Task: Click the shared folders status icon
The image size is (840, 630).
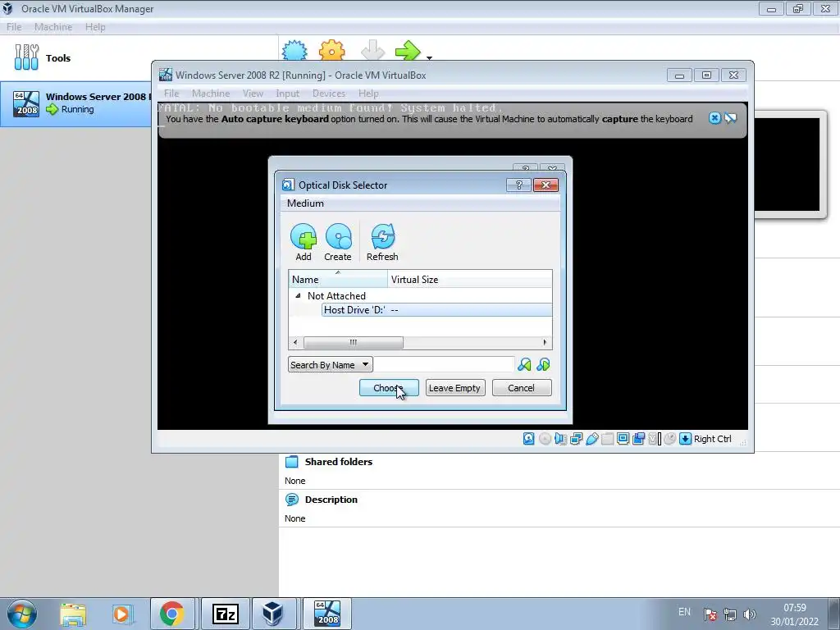Action: pos(608,439)
